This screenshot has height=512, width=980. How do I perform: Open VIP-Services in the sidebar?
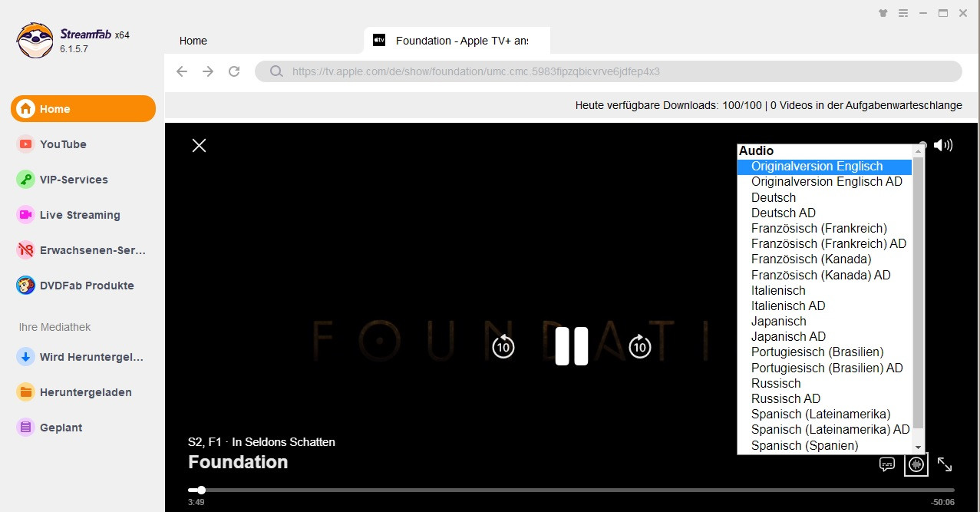[x=83, y=180]
